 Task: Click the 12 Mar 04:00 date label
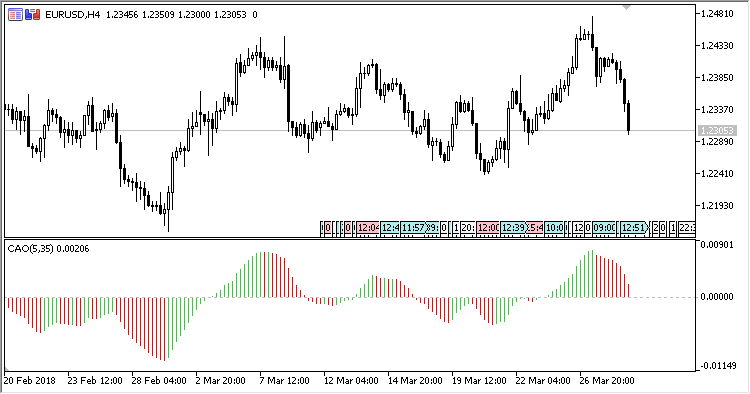click(x=351, y=381)
